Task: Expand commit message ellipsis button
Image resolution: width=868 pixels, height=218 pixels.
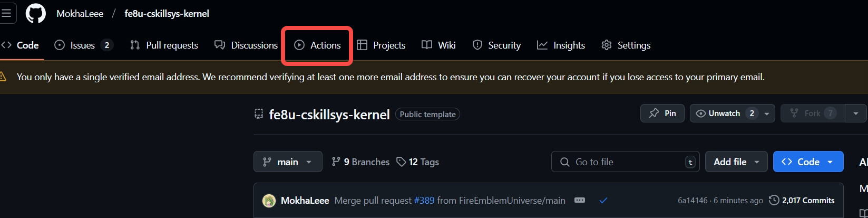Action: (x=580, y=200)
